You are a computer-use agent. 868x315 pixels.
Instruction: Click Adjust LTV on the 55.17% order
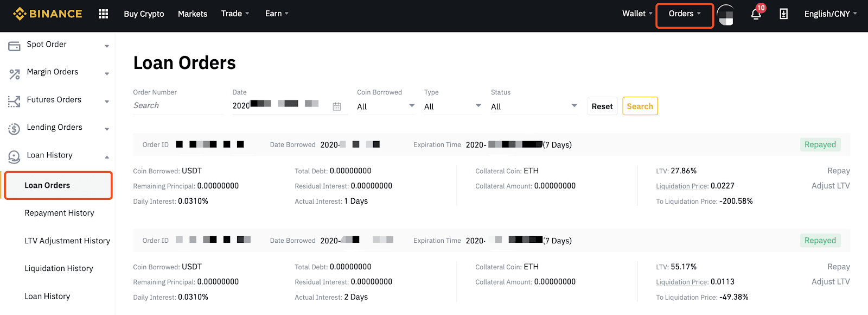point(831,281)
